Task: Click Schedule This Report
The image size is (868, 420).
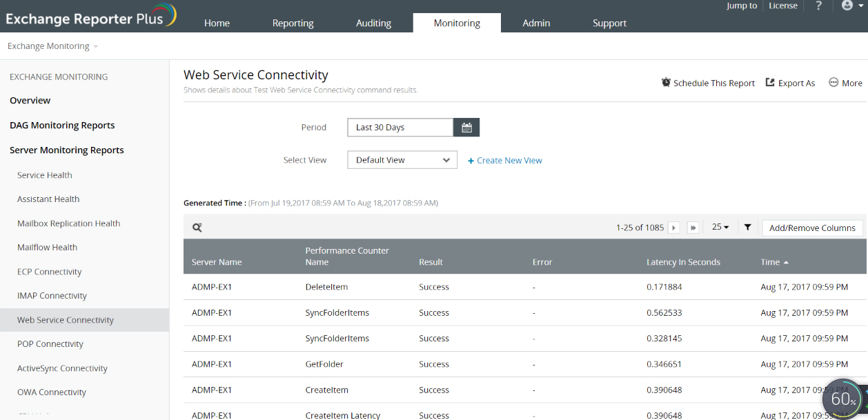Action: tap(708, 83)
